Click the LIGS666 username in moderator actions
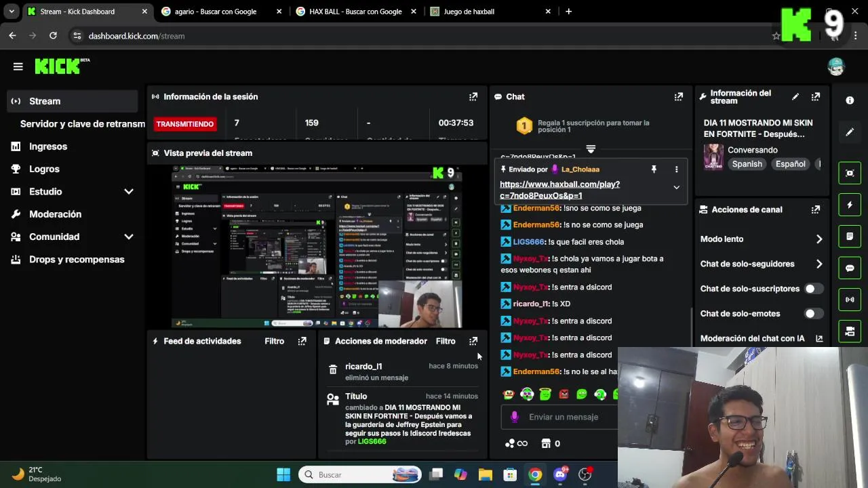This screenshot has width=868, height=488. (372, 441)
